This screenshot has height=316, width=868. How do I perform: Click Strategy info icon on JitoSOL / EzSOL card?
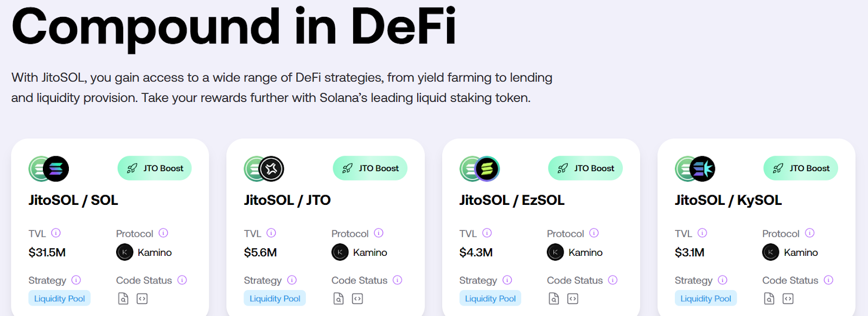coord(507,280)
